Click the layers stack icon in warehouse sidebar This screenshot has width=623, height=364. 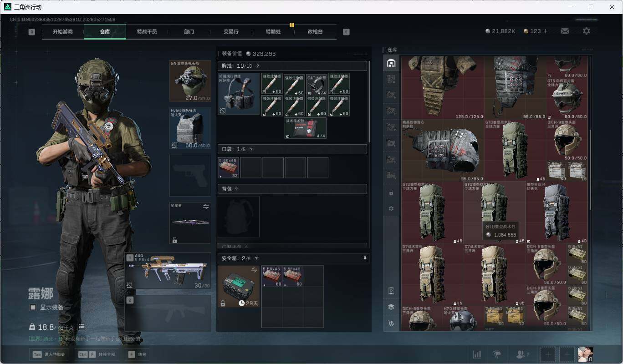click(391, 307)
